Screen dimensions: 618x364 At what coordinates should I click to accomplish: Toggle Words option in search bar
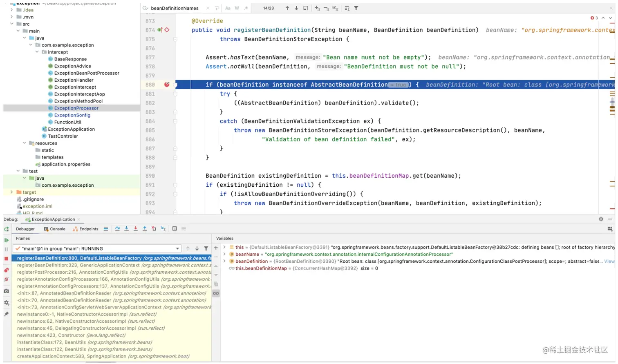[x=237, y=8]
